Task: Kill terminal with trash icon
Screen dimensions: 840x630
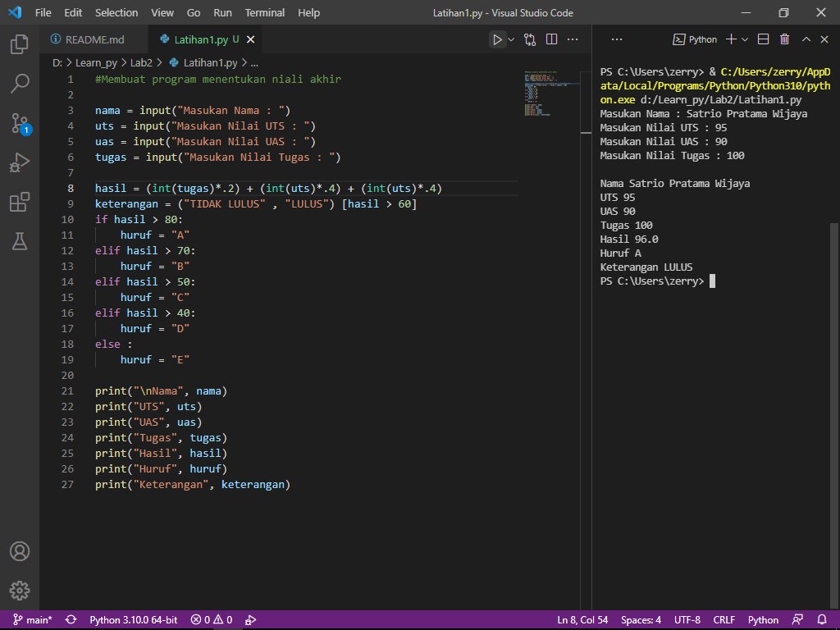Action: tap(785, 39)
